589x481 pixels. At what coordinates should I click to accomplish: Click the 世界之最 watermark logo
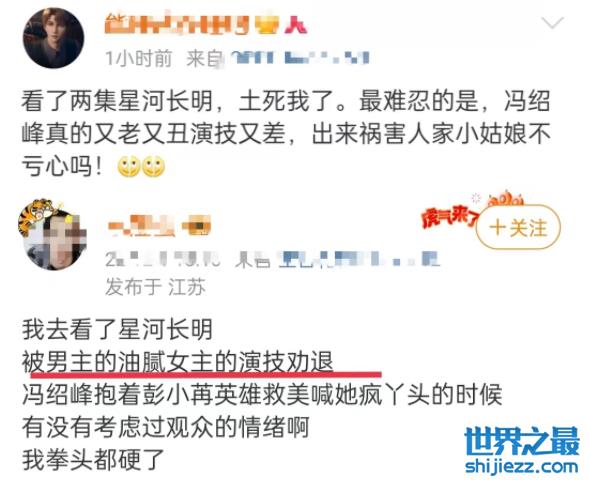(x=522, y=441)
